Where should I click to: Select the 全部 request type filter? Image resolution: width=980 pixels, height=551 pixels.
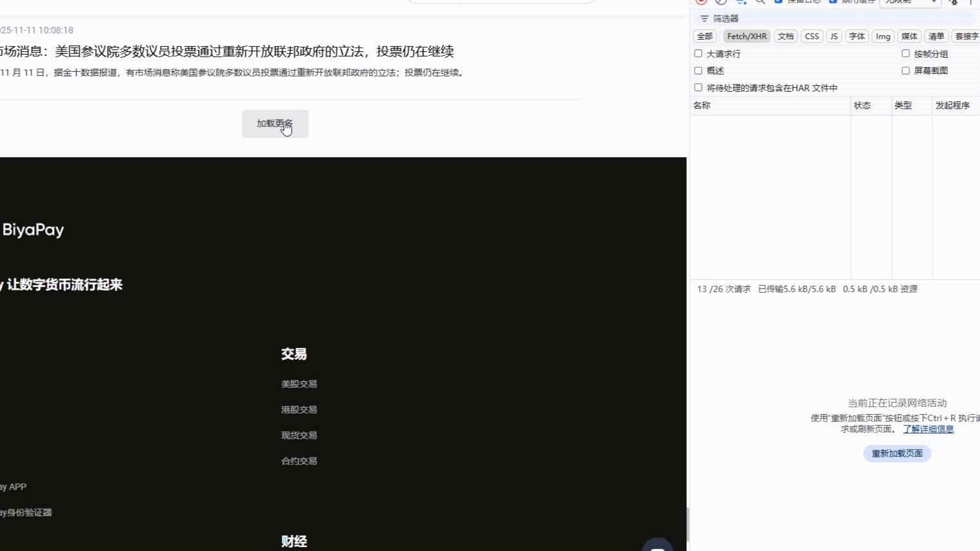coord(705,37)
